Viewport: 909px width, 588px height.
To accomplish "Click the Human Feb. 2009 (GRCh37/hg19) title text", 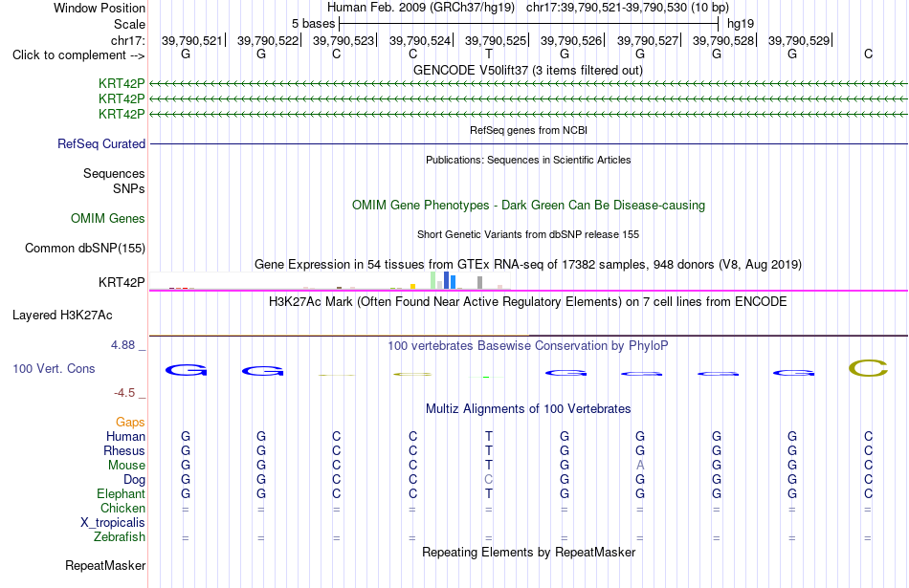I will click(421, 8).
